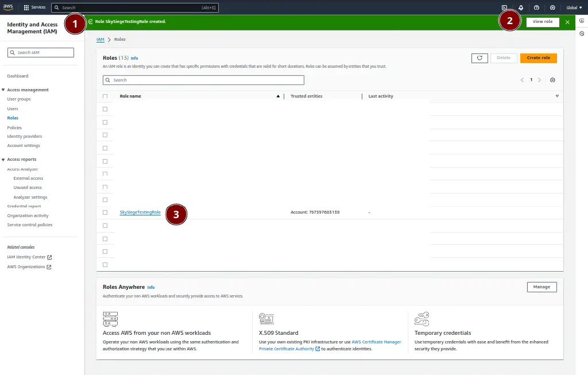Open Info link next to Roles heading

(x=134, y=59)
